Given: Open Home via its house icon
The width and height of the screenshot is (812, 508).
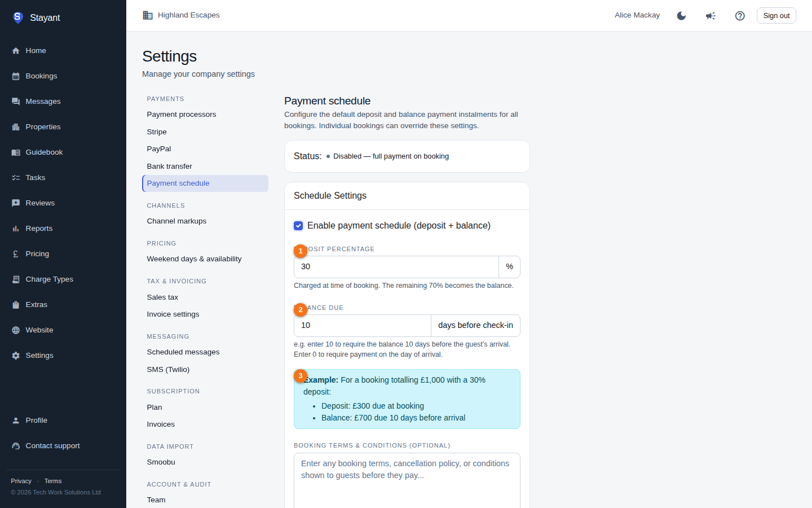Looking at the screenshot, I should [x=16, y=51].
